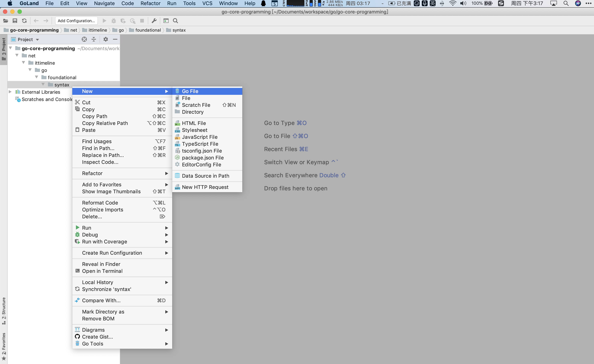Screen dimensions: 594x364
Task: Click the Scroll from Source target icon
Action: click(84, 39)
